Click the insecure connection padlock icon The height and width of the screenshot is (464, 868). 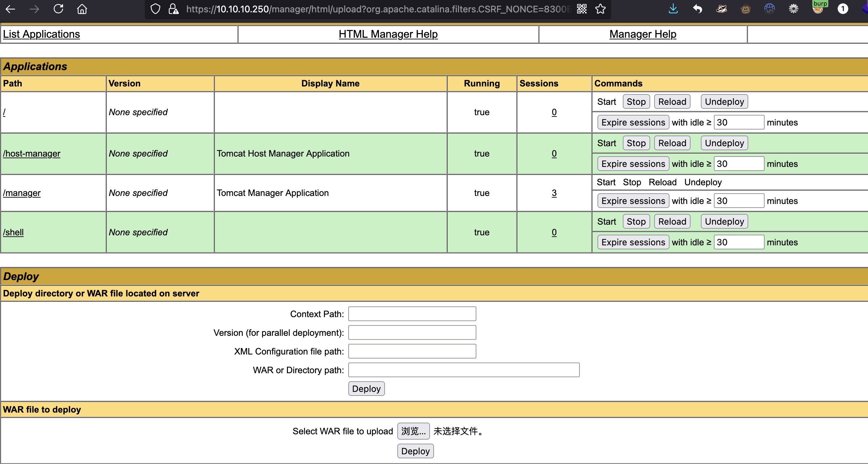point(173,9)
